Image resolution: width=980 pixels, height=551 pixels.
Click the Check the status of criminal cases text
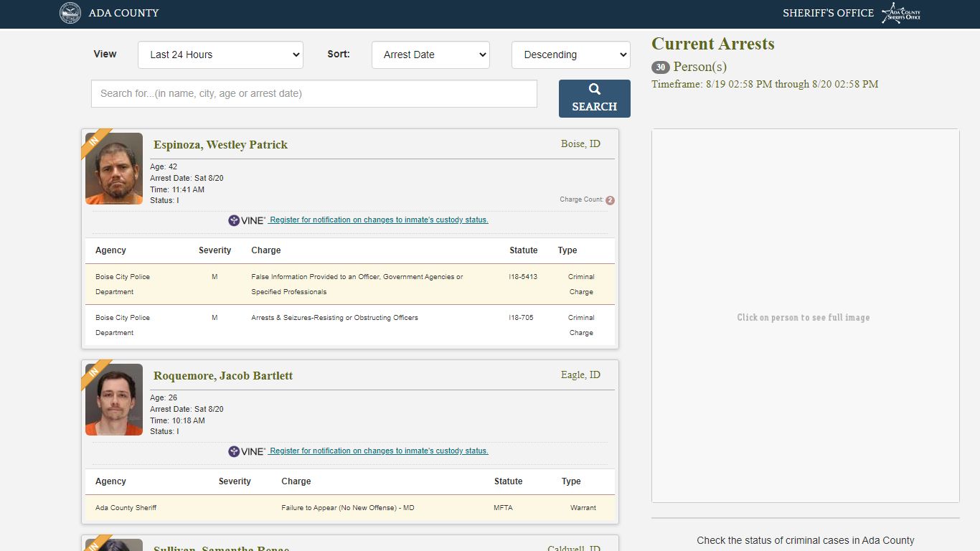[806, 540]
